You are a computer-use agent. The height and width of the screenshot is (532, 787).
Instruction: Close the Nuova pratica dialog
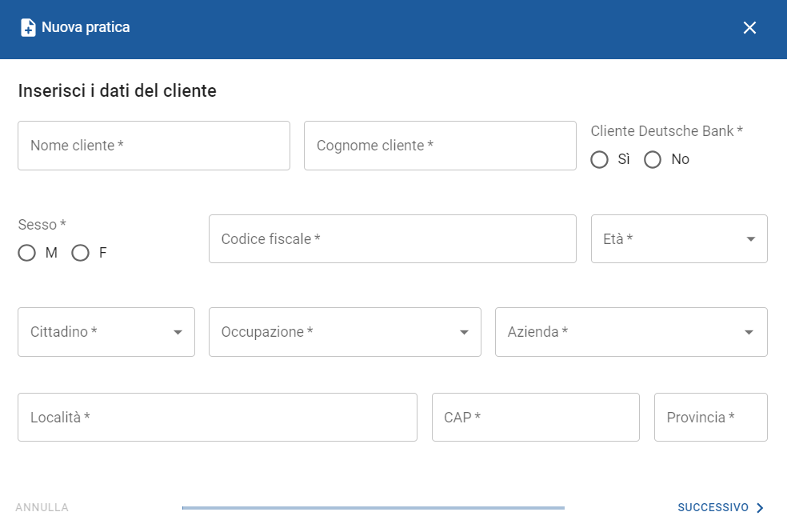point(749,28)
